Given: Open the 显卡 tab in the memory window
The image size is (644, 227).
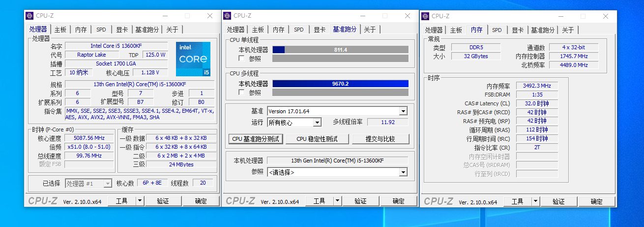Looking at the screenshot, I should (518, 31).
